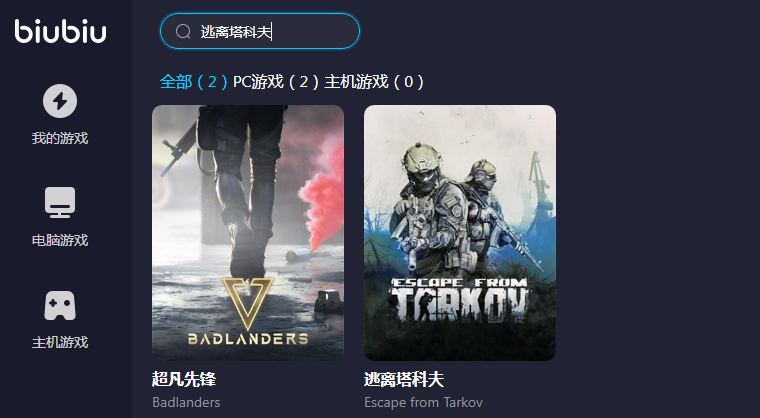760x418 pixels.
Task: Select the 我的游戏 sidebar label
Action: [60, 139]
